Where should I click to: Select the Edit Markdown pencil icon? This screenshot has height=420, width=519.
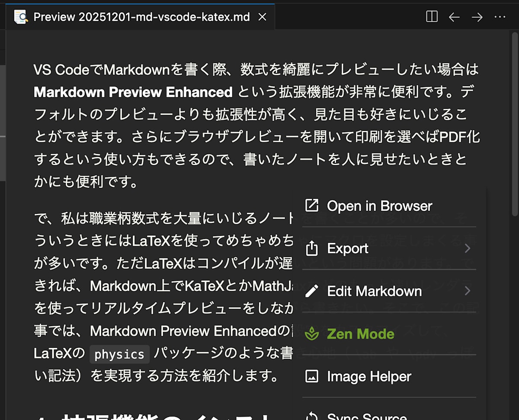click(x=311, y=291)
